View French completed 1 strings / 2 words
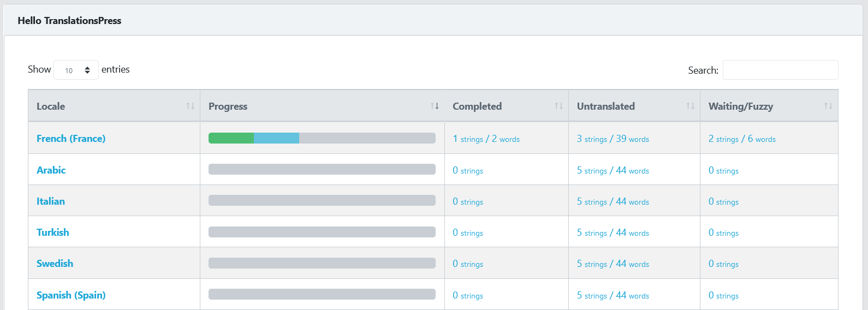Viewport: 868px width, 310px height. point(486,139)
